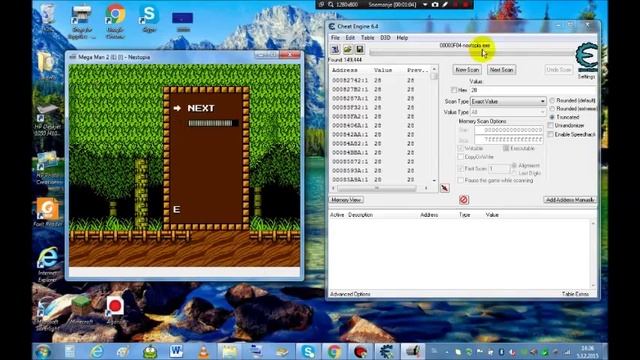Click the pencil icon in recorder bar
This screenshot has width=640, height=360.
point(445,4)
